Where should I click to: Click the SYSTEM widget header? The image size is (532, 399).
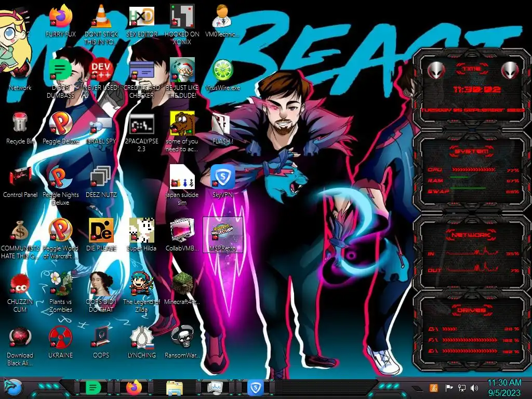click(472, 151)
